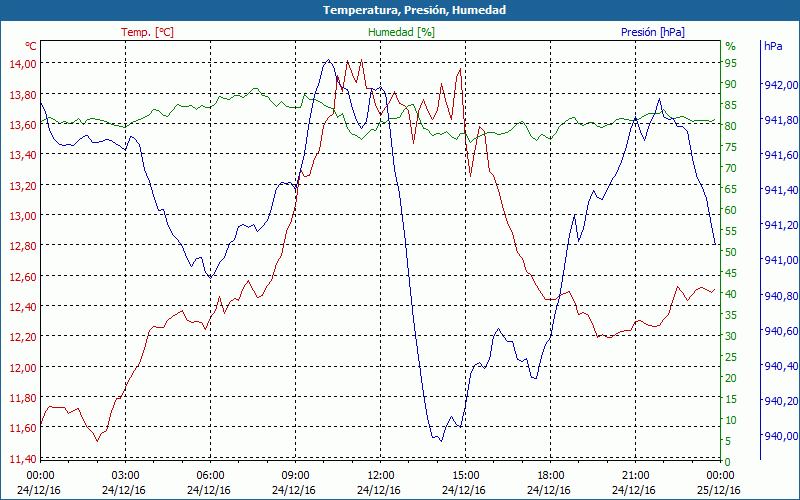Click the 50 humidity axis value
Viewport: 800px width, 500px height.
click(731, 252)
